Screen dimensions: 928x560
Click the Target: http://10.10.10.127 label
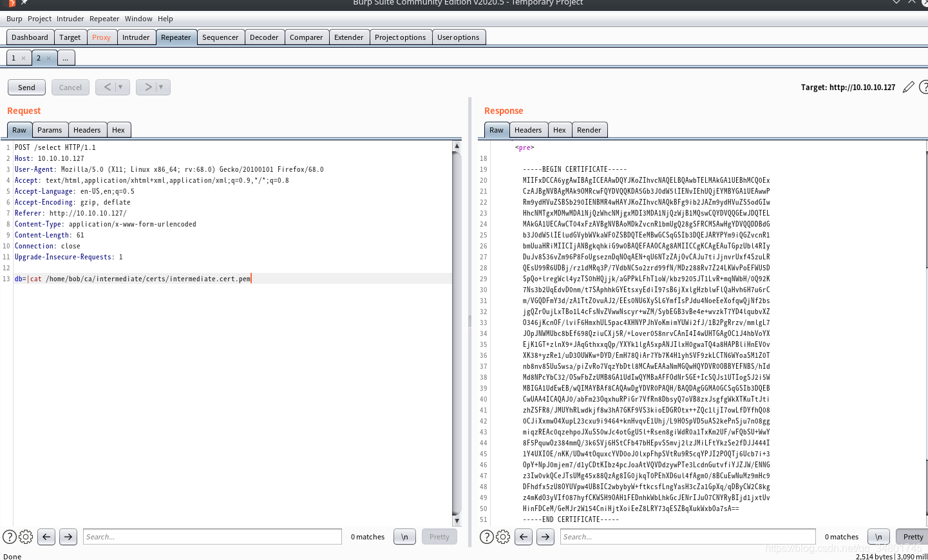848,88
